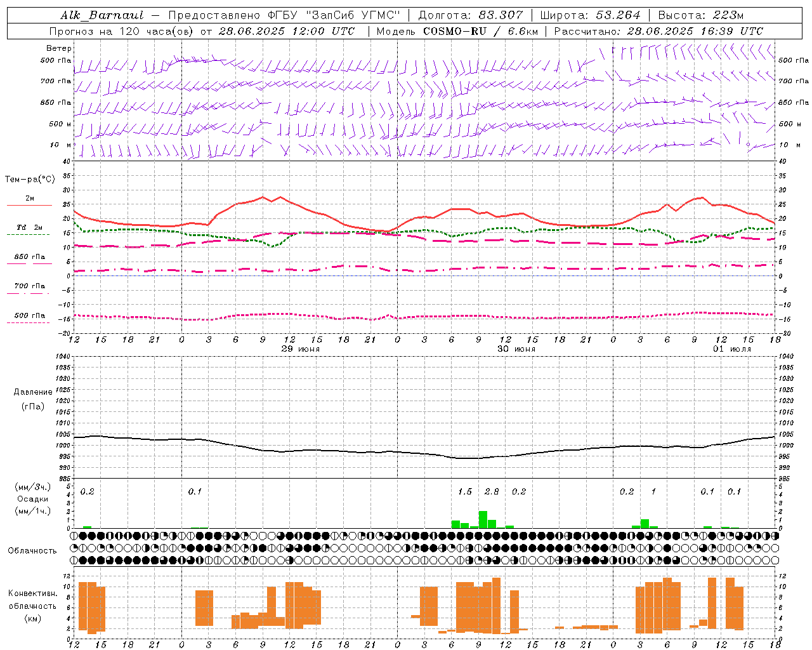Click the "Td 2м" dew point legend label

[x=30, y=227]
